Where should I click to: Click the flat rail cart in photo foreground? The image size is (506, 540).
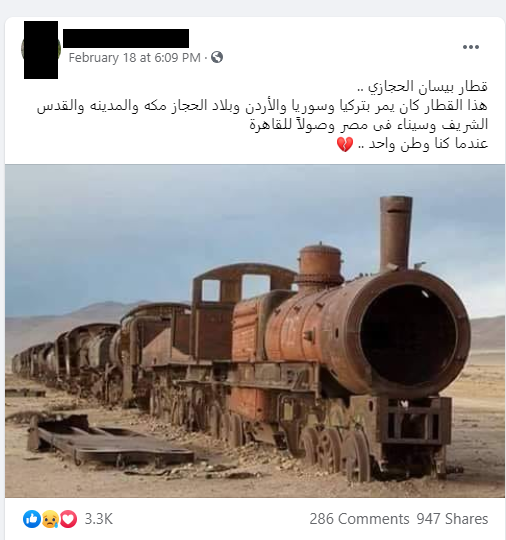tap(111, 442)
